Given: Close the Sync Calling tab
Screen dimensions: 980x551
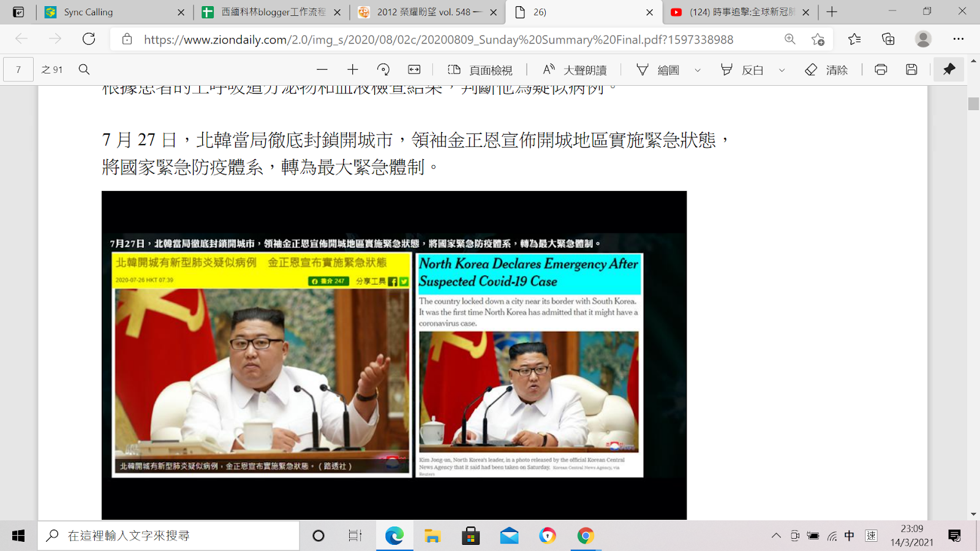Looking at the screenshot, I should (x=181, y=12).
